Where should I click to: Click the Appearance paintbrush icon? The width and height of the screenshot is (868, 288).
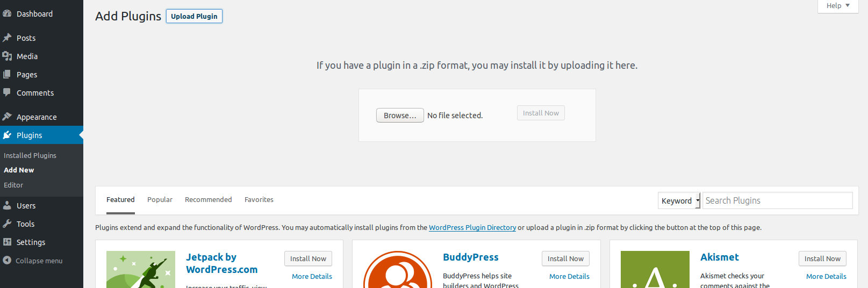point(7,117)
